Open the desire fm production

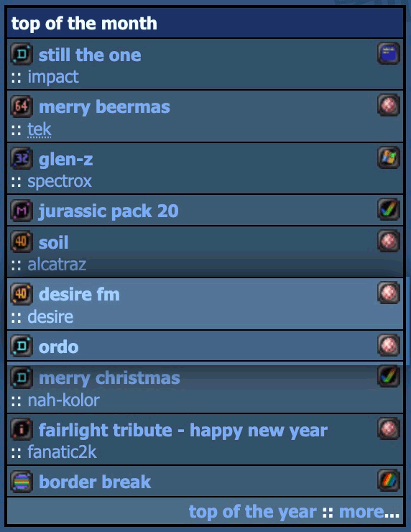pyautogui.click(x=79, y=294)
